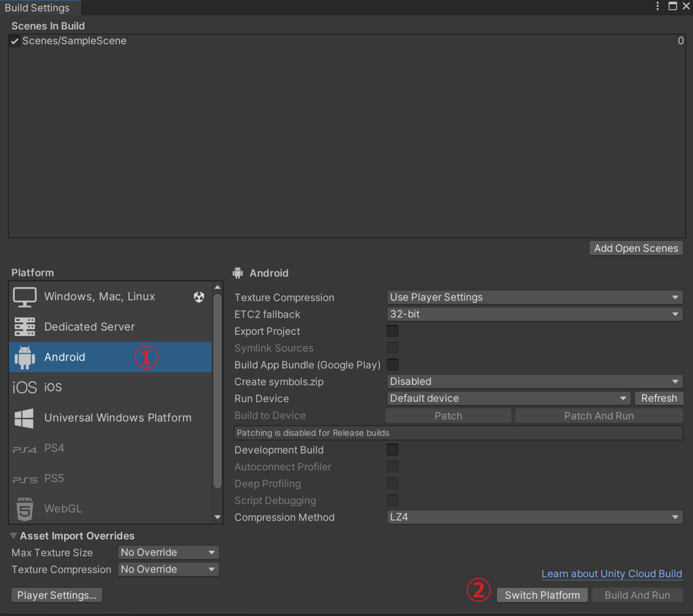Enable the Development Build checkbox
Image resolution: width=693 pixels, height=616 pixels.
(x=393, y=450)
